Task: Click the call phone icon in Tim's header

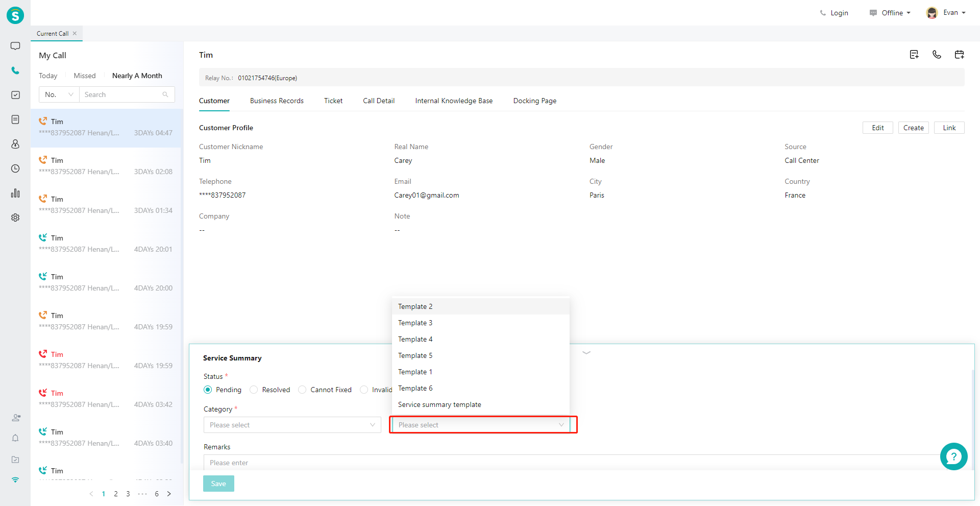Action: click(x=937, y=55)
